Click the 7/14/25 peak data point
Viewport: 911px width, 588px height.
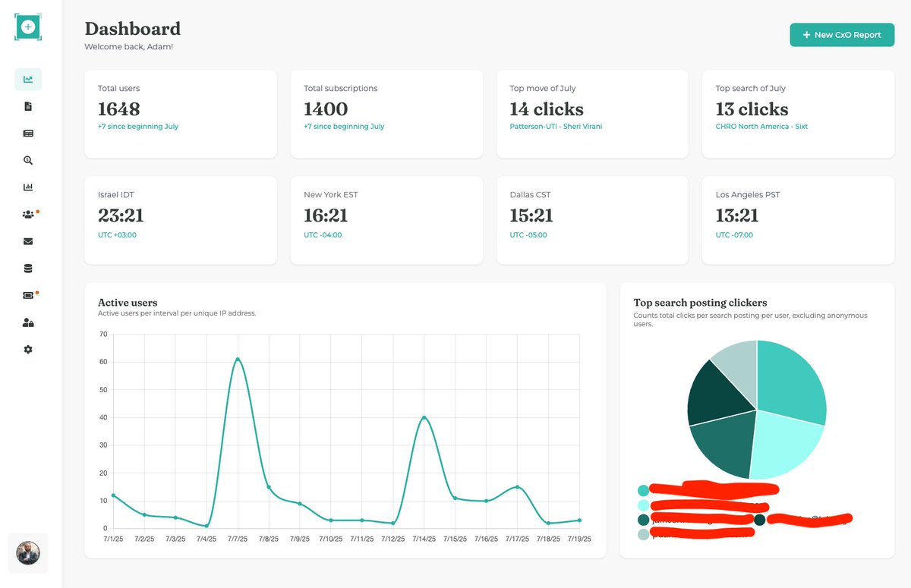(424, 417)
